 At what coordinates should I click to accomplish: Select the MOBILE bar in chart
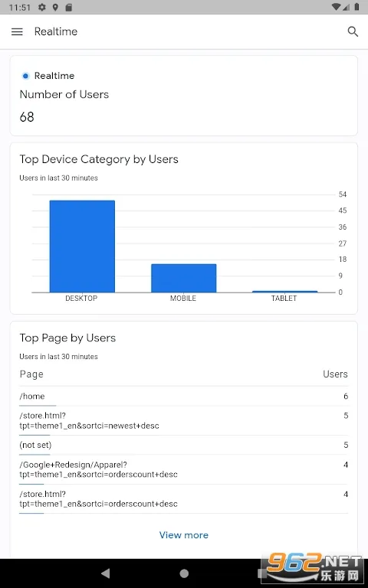coord(184,278)
